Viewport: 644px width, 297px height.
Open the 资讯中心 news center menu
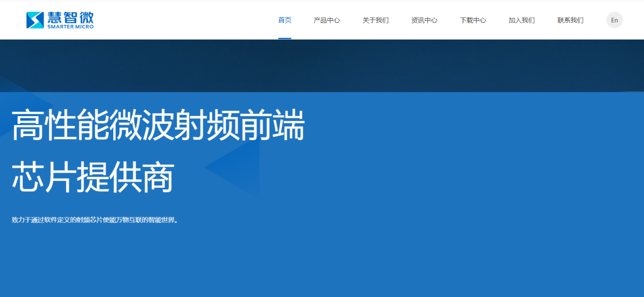point(424,20)
